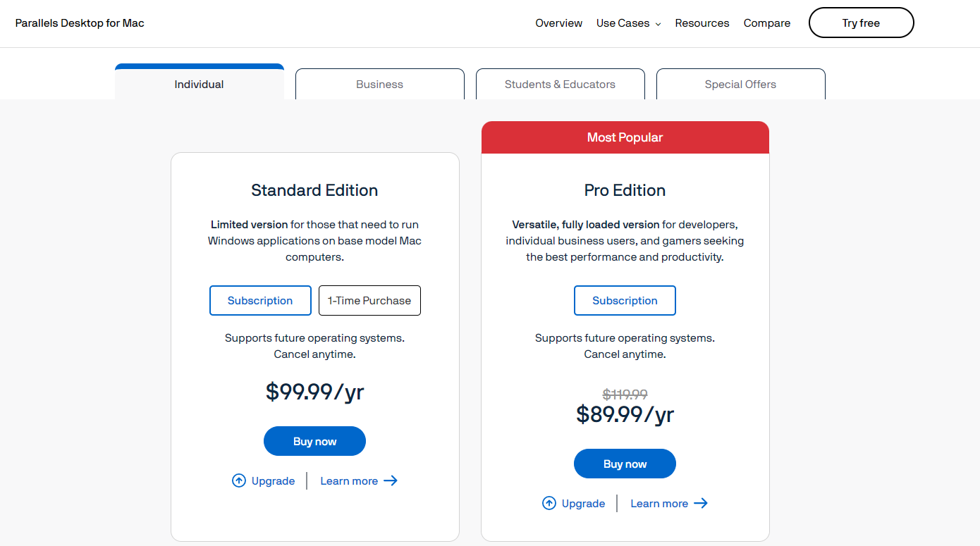980x546 pixels.
Task: Select the Subscription option for Pro Edition
Action: click(x=625, y=300)
